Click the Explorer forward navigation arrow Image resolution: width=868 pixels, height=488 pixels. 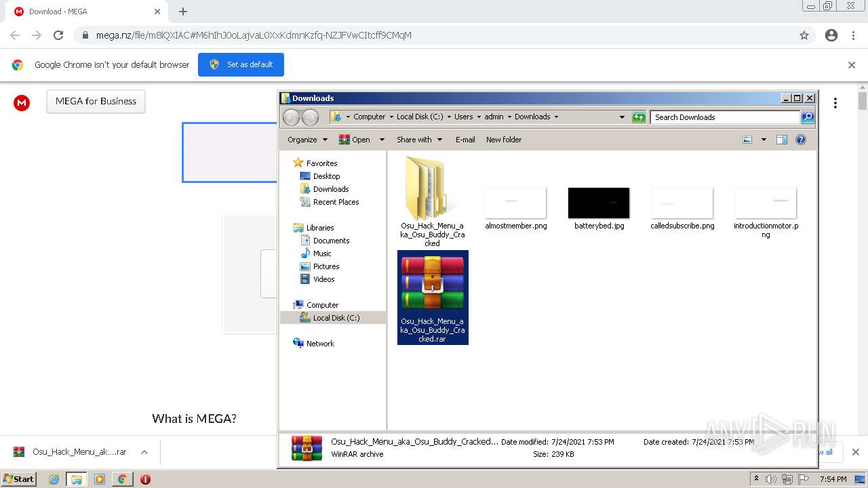tap(310, 117)
